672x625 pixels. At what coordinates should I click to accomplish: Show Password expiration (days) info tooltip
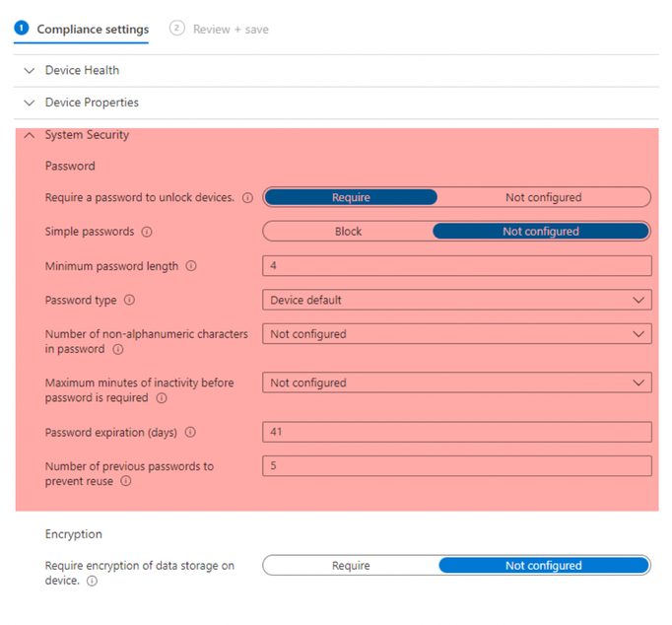click(x=190, y=432)
